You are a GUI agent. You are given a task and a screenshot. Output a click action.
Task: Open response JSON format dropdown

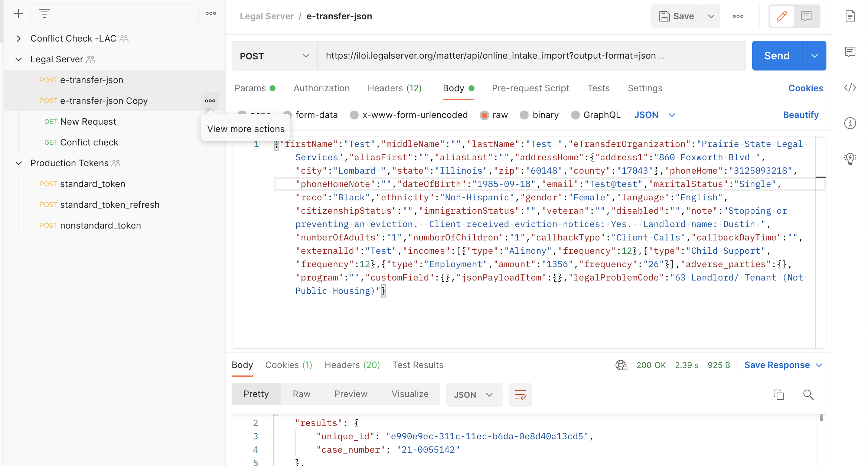[474, 395]
